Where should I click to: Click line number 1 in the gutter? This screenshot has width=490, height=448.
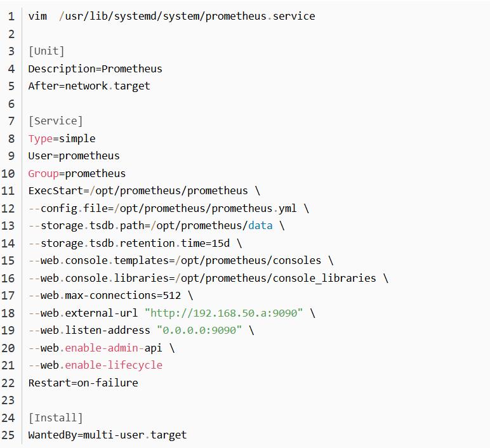click(x=11, y=16)
